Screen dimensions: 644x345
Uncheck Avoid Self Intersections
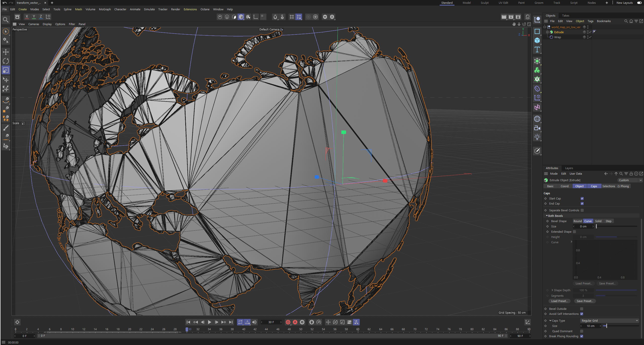coord(582,314)
